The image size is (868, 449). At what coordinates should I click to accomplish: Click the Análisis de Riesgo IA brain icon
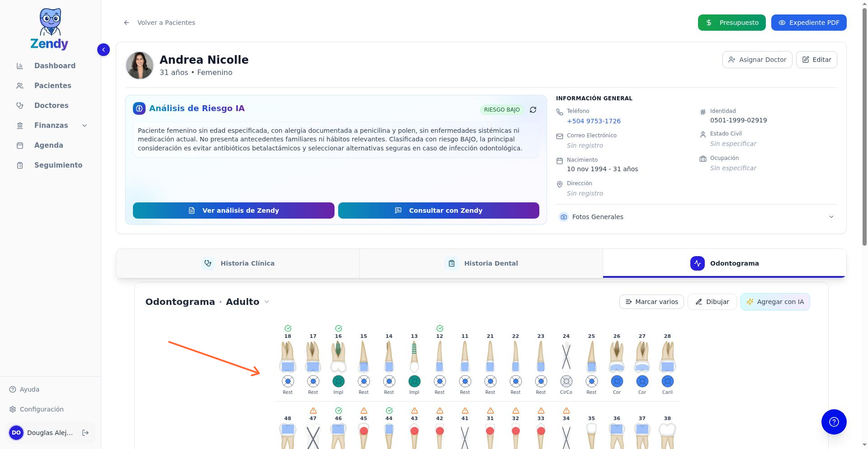tap(139, 108)
